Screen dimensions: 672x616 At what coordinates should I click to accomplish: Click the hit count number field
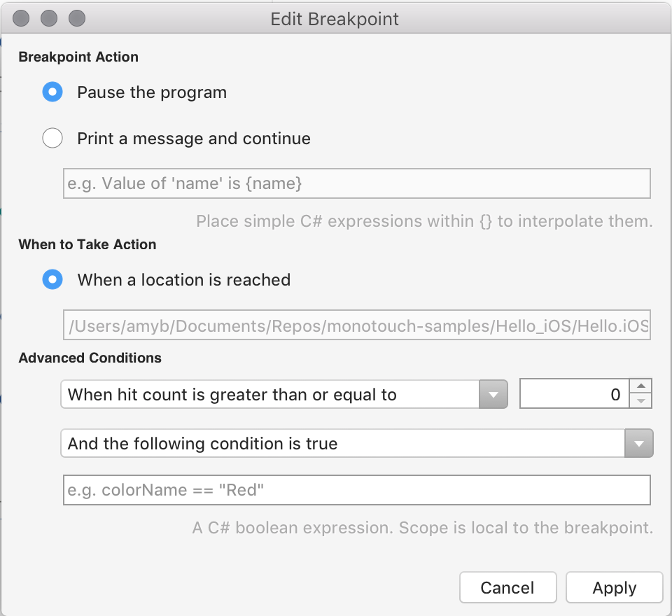coord(574,394)
